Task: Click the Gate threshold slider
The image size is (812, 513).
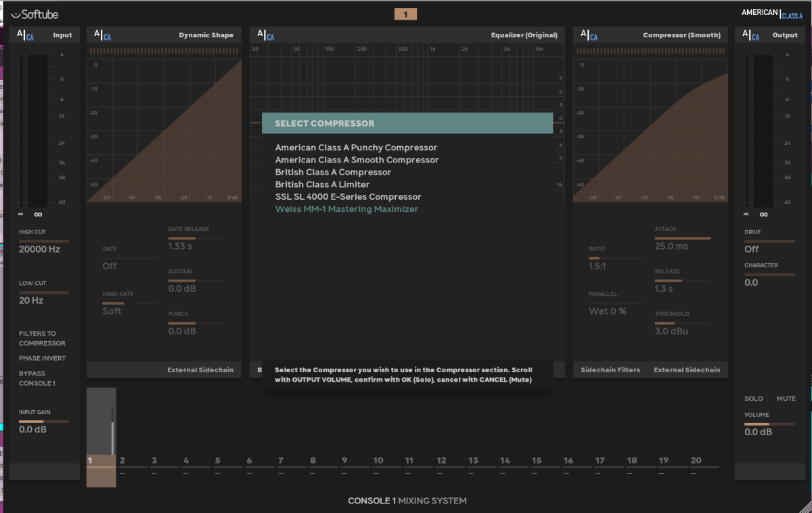Action: [x=130, y=259]
